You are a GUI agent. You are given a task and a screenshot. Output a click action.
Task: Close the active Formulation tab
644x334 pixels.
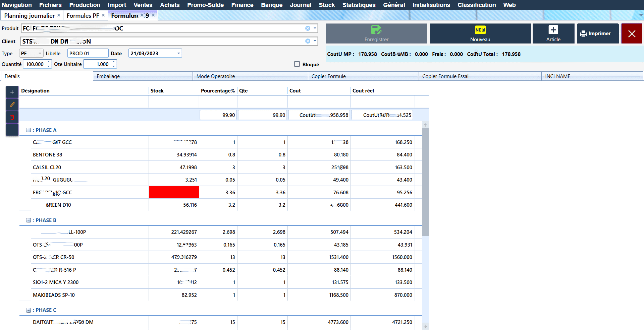click(153, 15)
